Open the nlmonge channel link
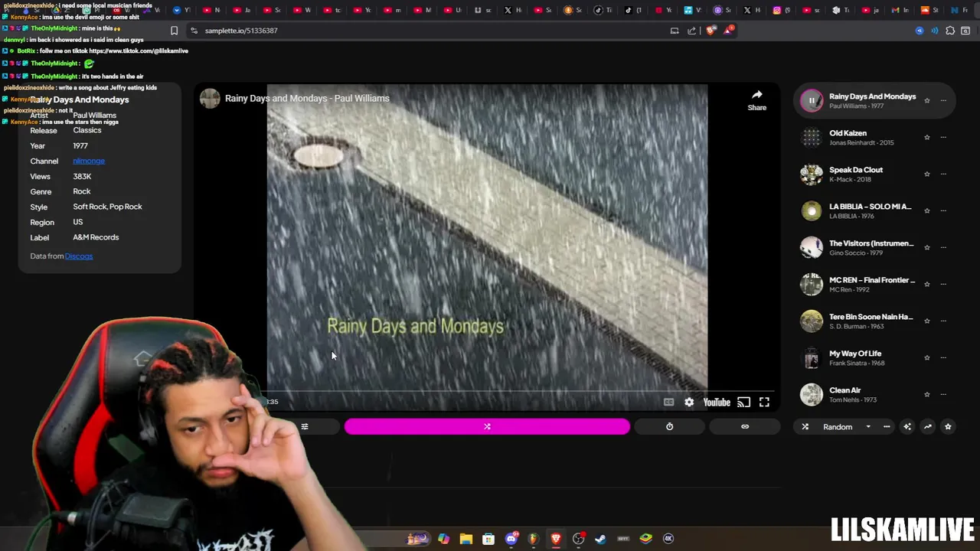The width and height of the screenshot is (980, 551). pos(89,161)
